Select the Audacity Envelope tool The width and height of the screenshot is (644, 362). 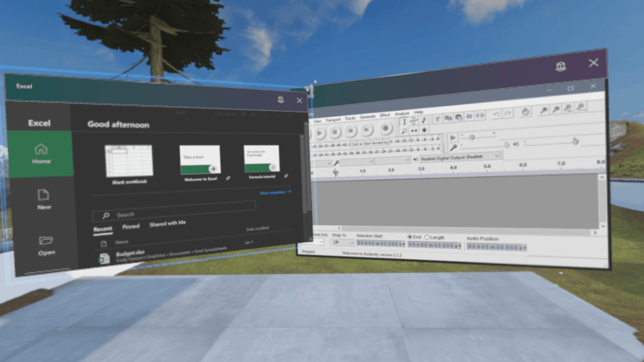click(x=414, y=121)
